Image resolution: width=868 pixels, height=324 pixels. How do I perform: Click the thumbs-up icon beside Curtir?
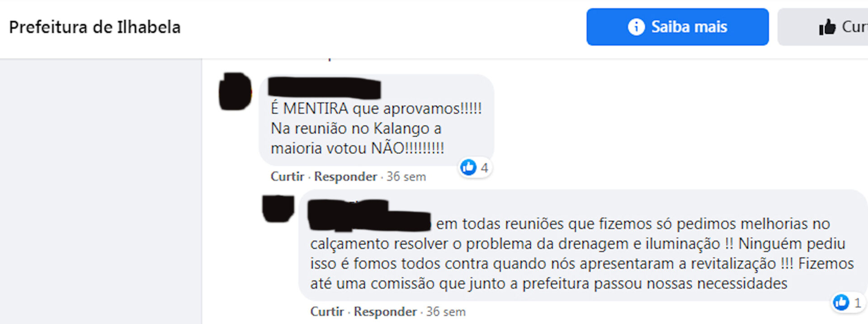827,27
